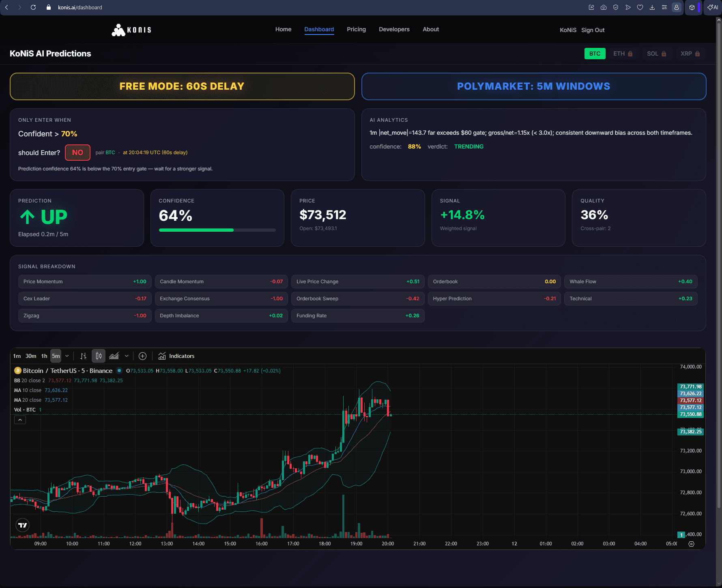Click the Funding Rate signal row

[358, 316]
